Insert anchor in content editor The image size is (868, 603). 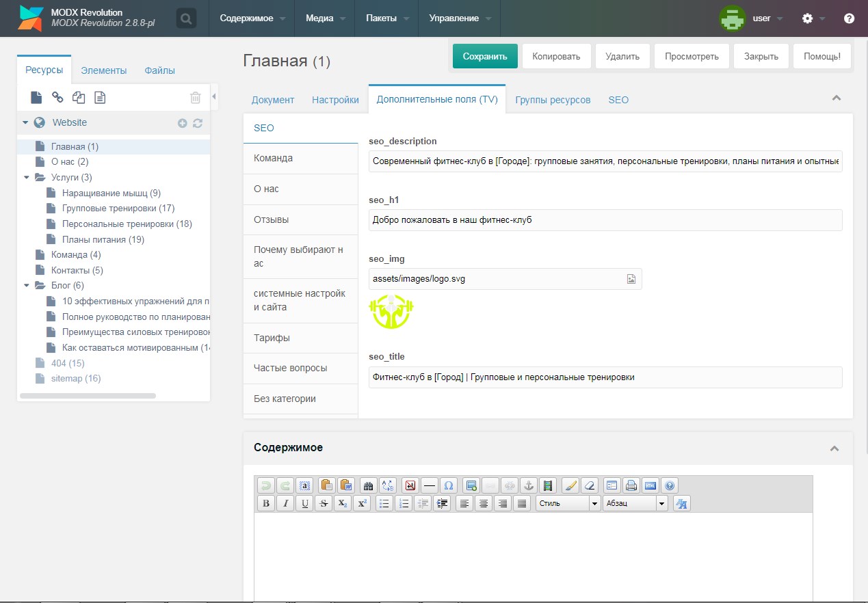(528, 485)
